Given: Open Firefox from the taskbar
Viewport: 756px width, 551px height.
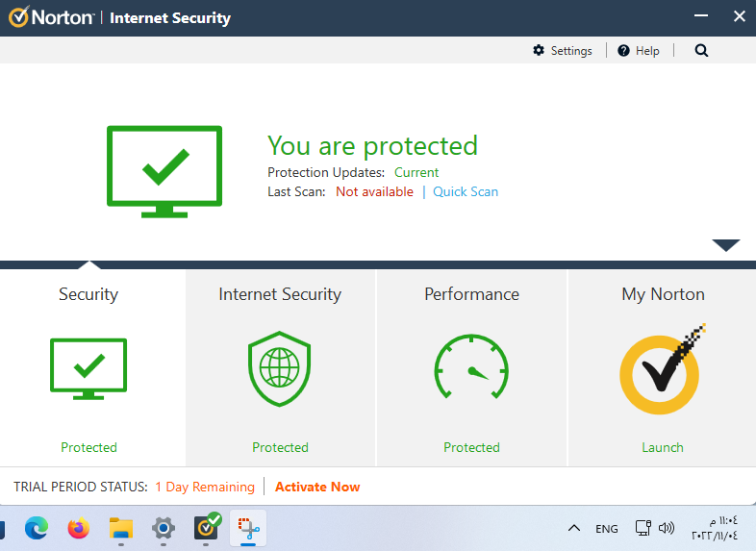Looking at the screenshot, I should tap(79, 528).
